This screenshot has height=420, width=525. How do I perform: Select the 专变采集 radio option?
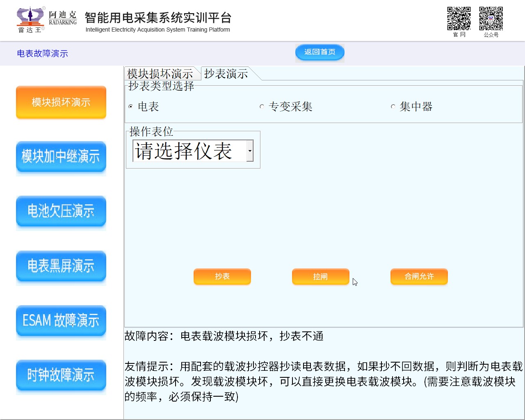[262, 107]
